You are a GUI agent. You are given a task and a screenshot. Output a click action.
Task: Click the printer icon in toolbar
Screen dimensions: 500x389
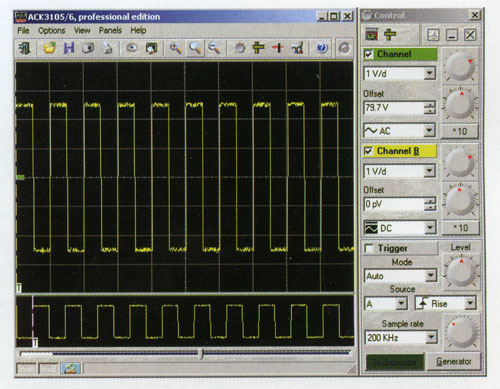[x=107, y=48]
